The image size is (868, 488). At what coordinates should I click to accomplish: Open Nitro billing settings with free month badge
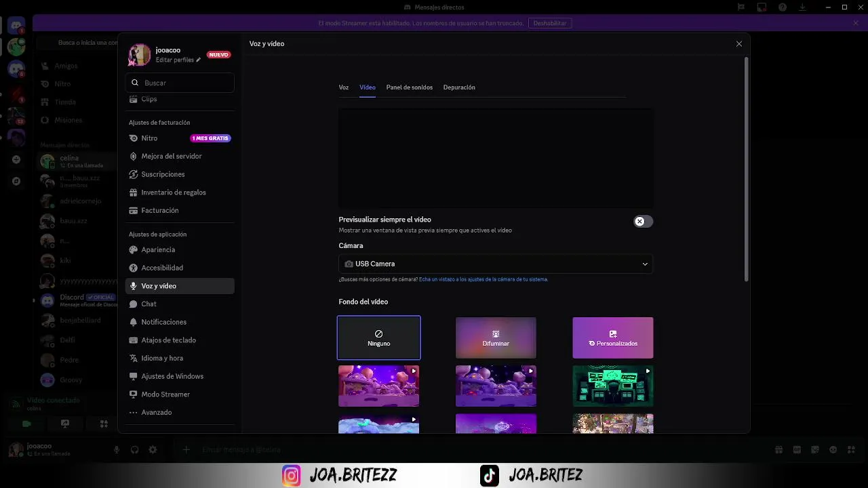pos(180,138)
